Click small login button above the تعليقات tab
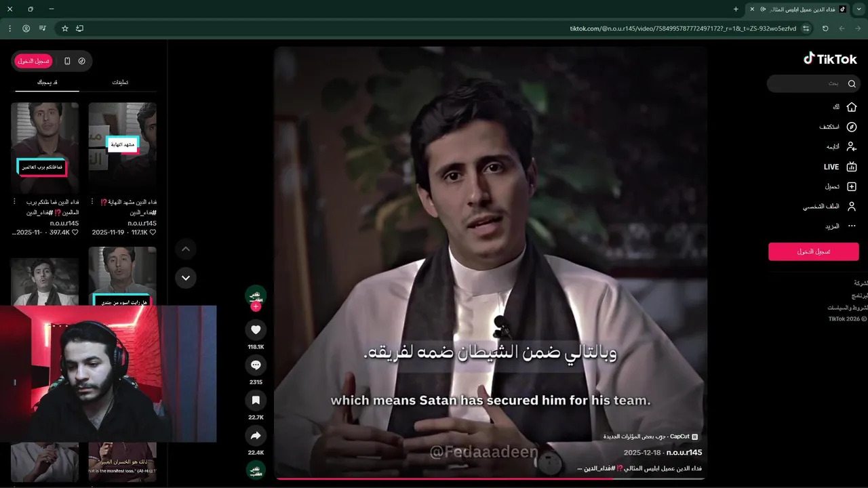868x488 pixels. [34, 61]
